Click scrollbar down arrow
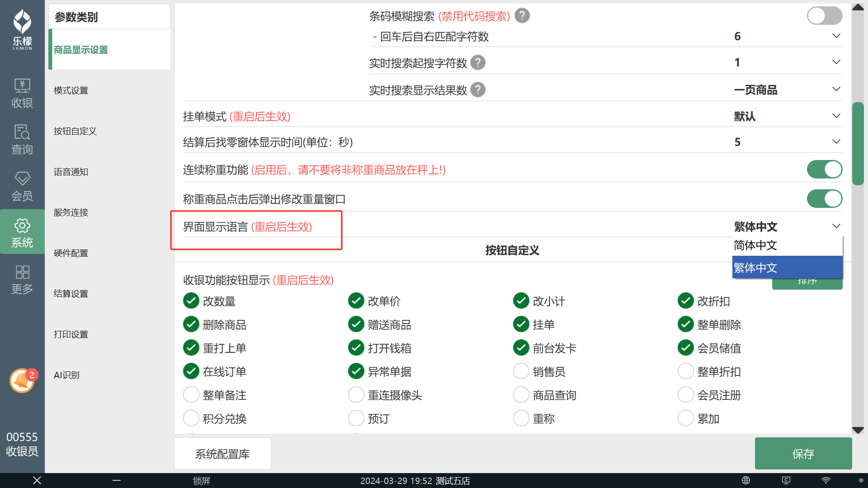 point(858,430)
